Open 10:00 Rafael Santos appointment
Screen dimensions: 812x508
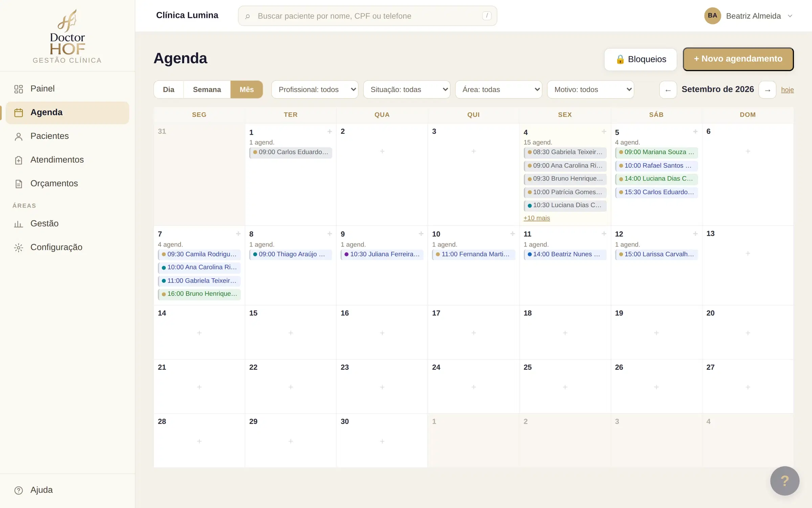coord(656,166)
